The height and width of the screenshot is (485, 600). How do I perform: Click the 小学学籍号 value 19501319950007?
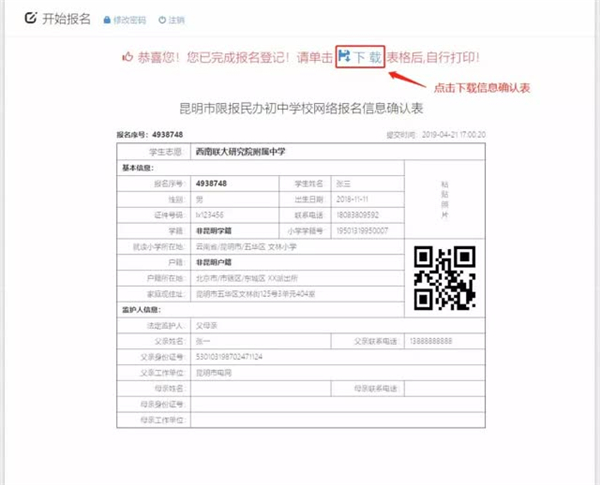point(362,231)
